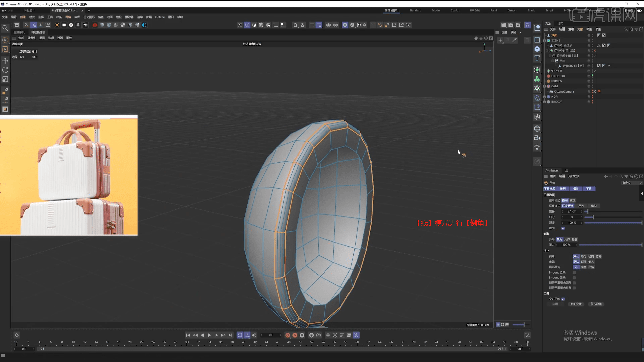
Task: Click the red Octane render icon
Action: 95,25
